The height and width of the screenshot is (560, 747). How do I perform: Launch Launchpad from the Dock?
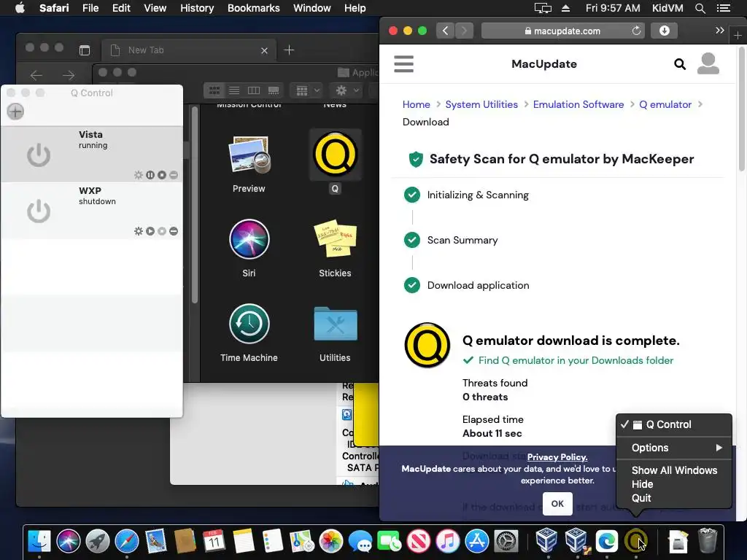pyautogui.click(x=98, y=542)
